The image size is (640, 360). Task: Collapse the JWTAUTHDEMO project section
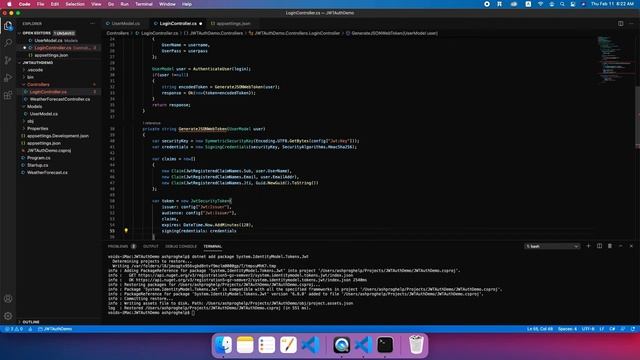point(38,62)
